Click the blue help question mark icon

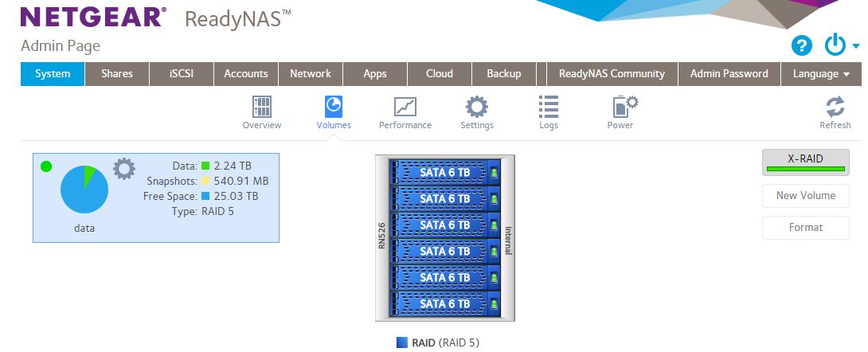(x=802, y=46)
